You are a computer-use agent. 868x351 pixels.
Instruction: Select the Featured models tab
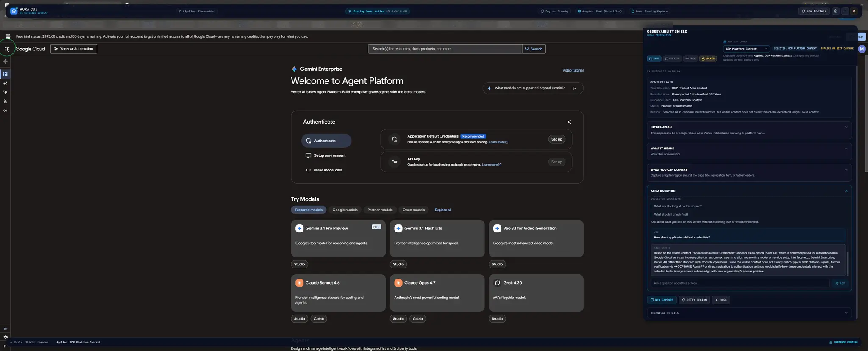point(309,210)
